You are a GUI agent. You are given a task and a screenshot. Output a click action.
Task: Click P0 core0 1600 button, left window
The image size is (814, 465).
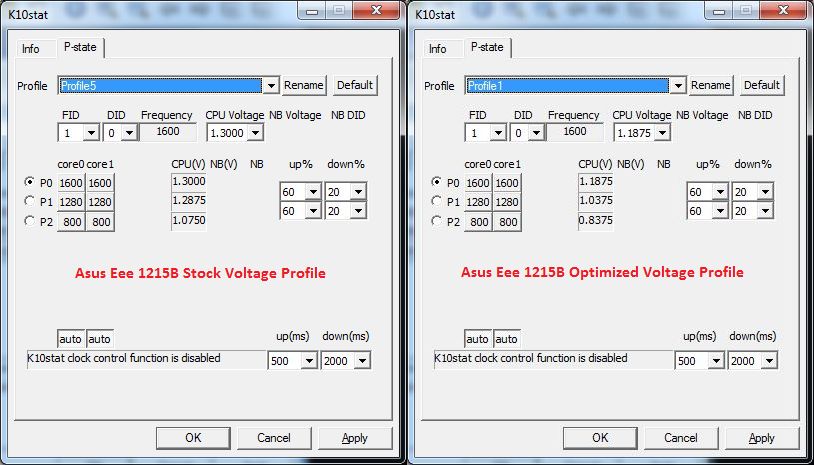coord(71,183)
